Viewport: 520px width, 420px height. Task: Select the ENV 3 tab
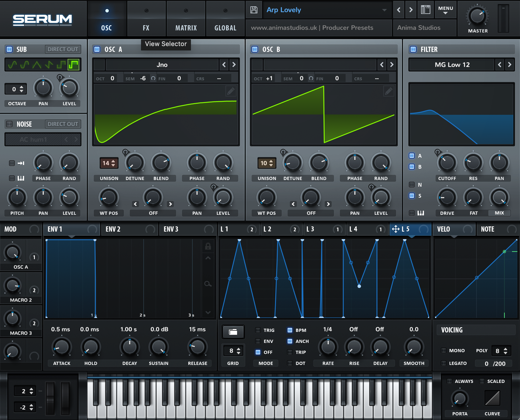pos(188,229)
